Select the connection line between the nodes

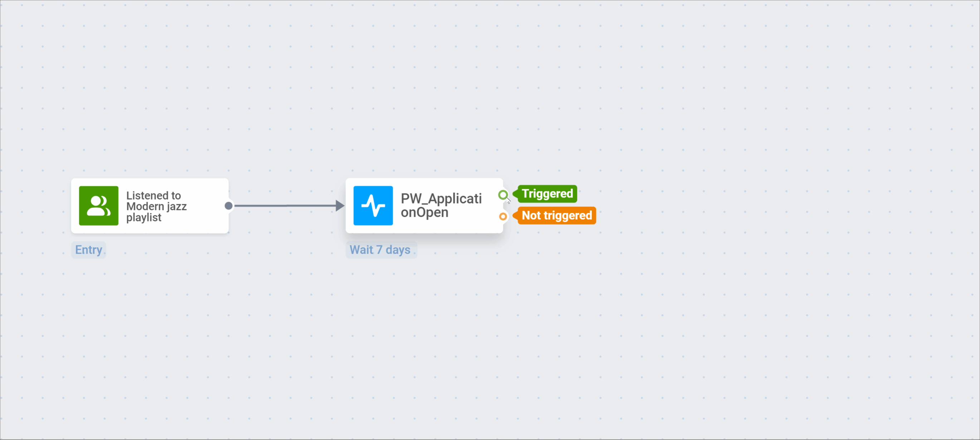[285, 206]
